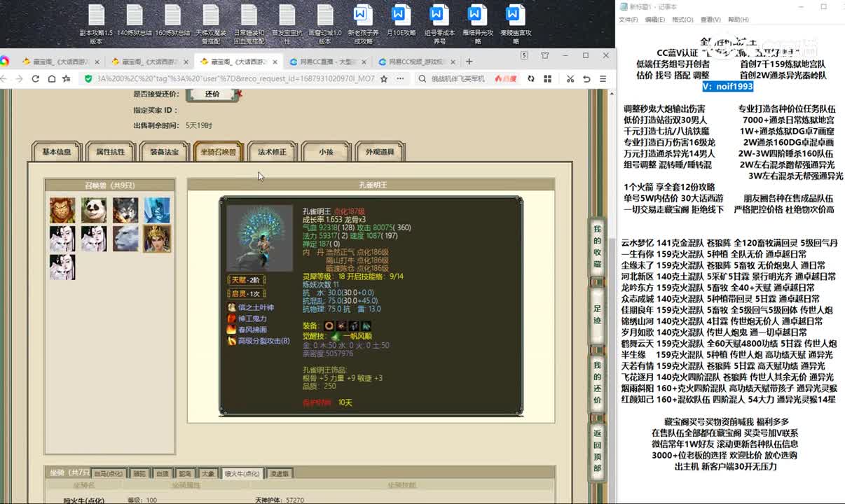
Task: Switch to the 基本信息 tab
Action: 57,152
